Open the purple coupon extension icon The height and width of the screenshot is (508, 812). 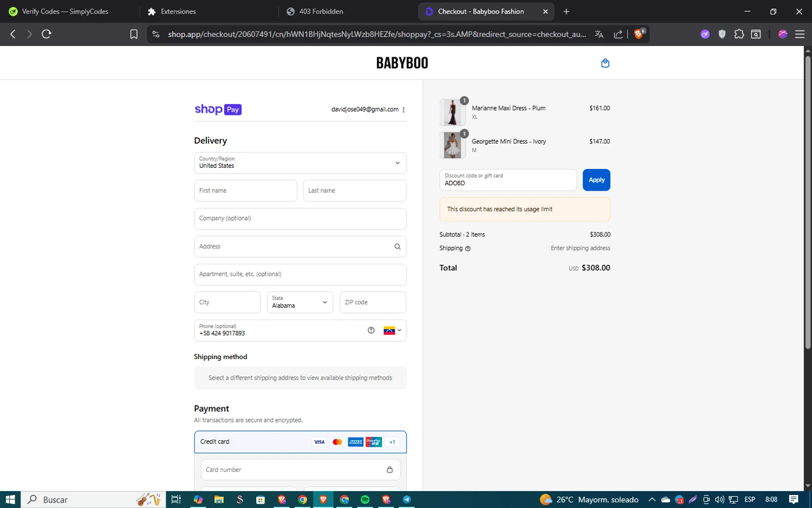click(705, 34)
